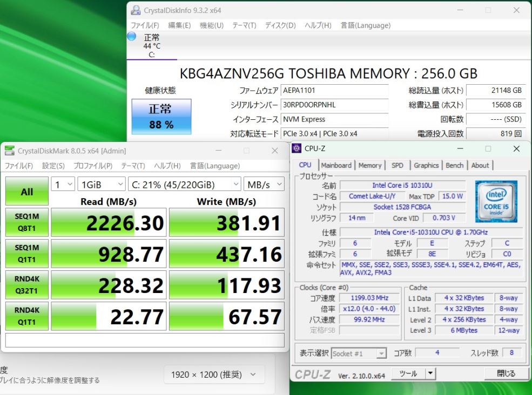The height and width of the screenshot is (395, 532).
Task: Click the Intel Core i5 logo
Action: (x=496, y=201)
